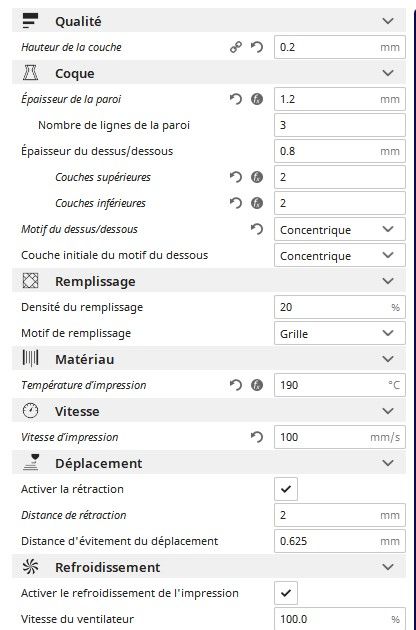Viewport: 416px width, 630px height.
Task: Collapse the Qualité section
Action: (x=388, y=21)
